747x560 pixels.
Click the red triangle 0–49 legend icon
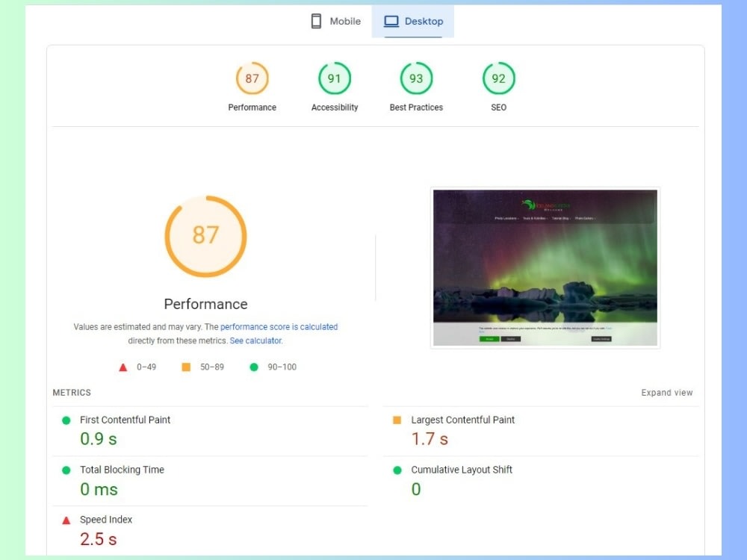123,367
